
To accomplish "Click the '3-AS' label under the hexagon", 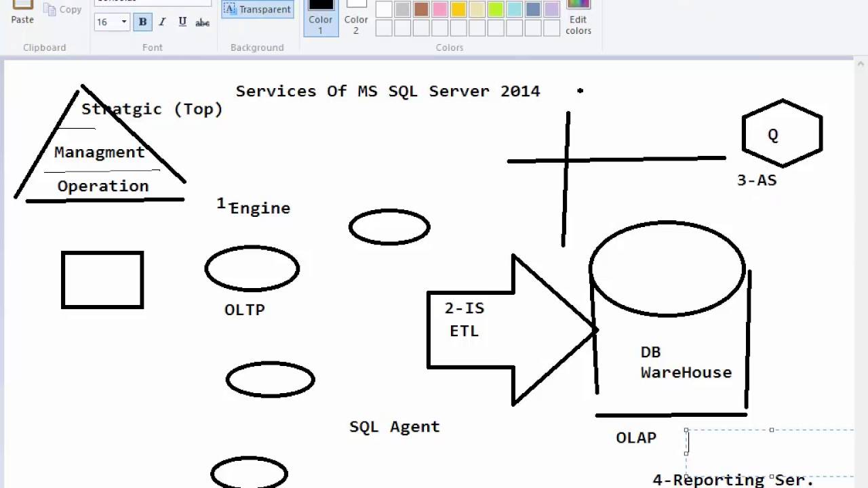I will point(757,180).
